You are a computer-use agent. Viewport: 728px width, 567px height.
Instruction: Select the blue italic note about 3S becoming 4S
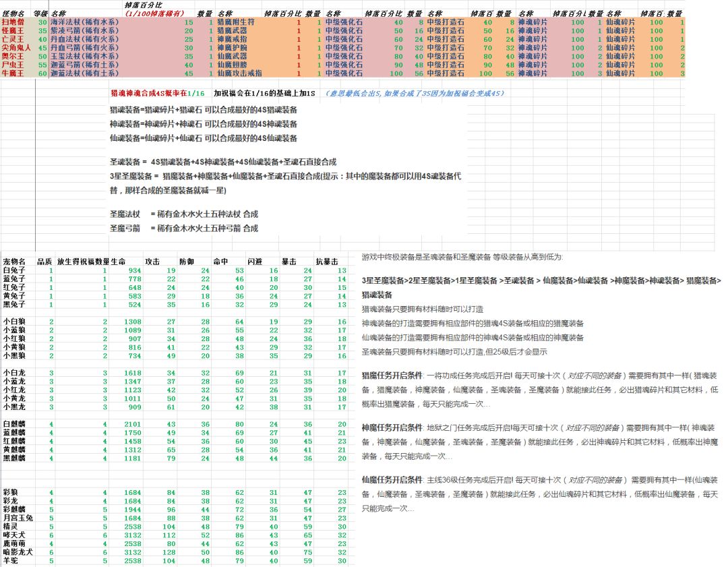tap(415, 93)
